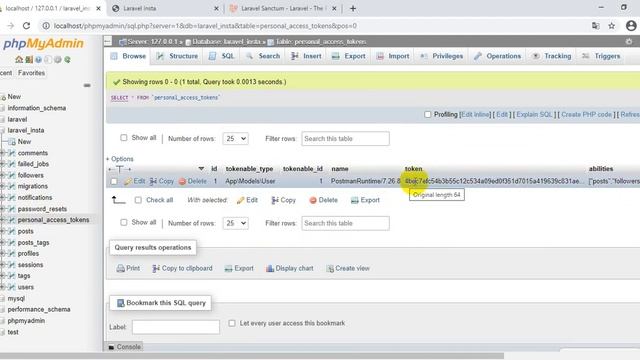The width and height of the screenshot is (640, 360).
Task: Open the column sort arrow dropdown
Action: coord(201,169)
